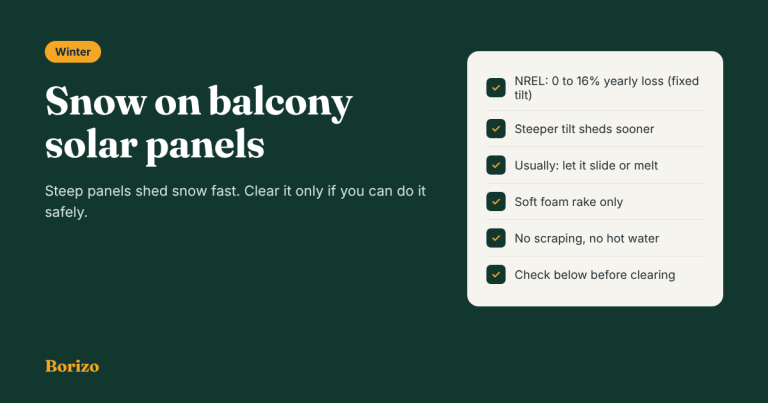Viewport: 768px width, 403px height.
Task: Click the Soft foam rake only label
Action: click(569, 202)
